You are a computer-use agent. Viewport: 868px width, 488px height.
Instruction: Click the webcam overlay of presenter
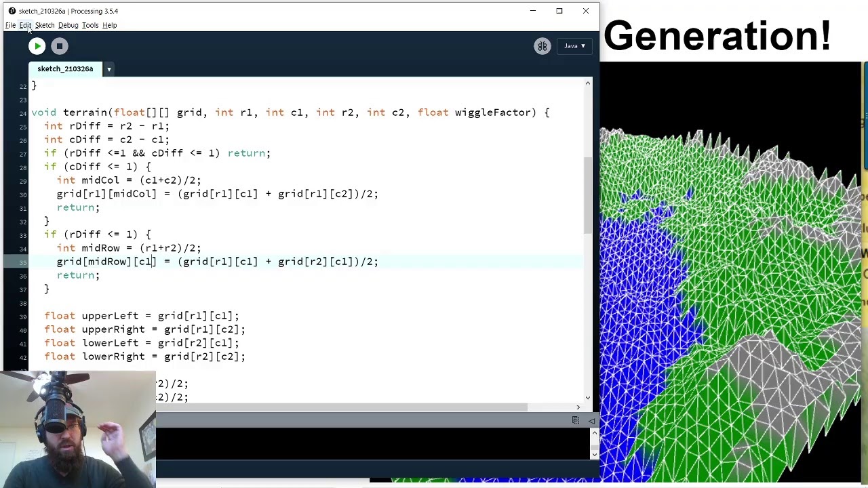(x=78, y=429)
